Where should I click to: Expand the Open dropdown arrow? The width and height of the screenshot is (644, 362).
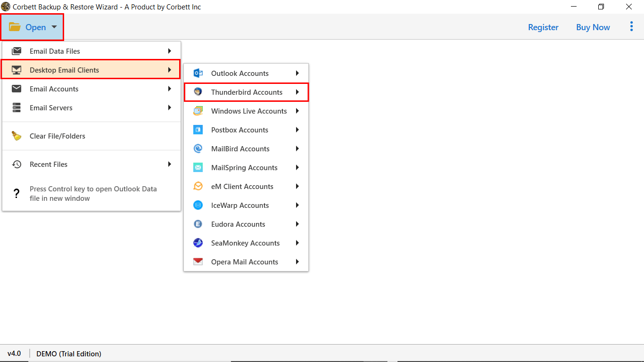pos(54,27)
